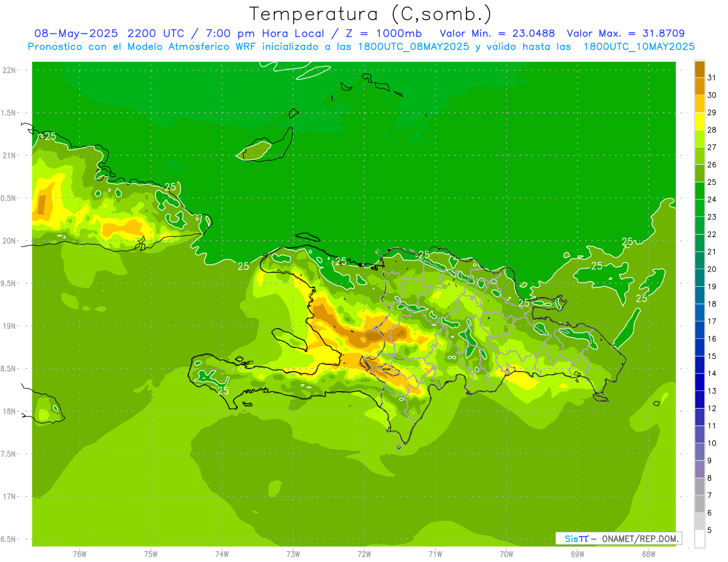Image resolution: width=728 pixels, height=562 pixels.
Task: Click the '21N' latitude axis label
Action: [x=9, y=156]
